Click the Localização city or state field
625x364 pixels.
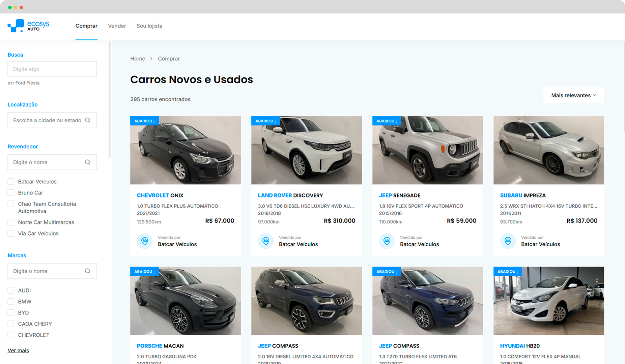pyautogui.click(x=52, y=120)
